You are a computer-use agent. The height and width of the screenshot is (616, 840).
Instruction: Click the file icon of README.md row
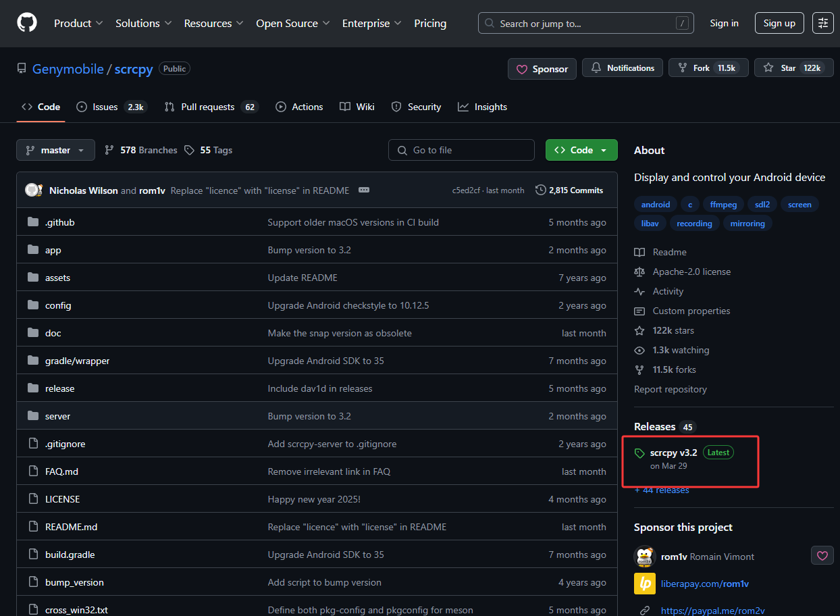(x=33, y=527)
